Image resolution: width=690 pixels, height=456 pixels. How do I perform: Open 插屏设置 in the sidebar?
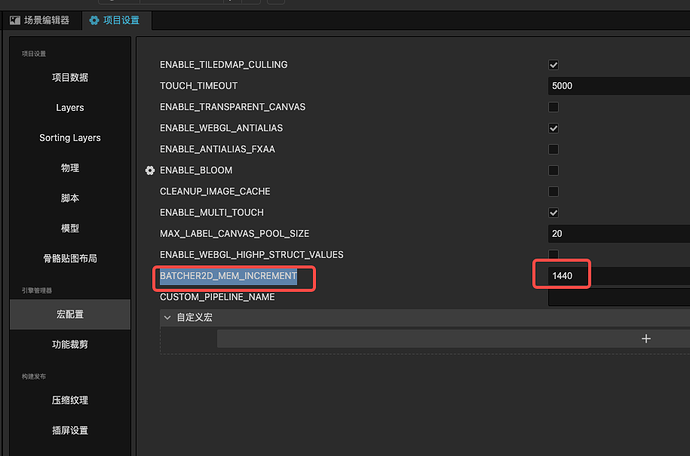[x=70, y=430]
